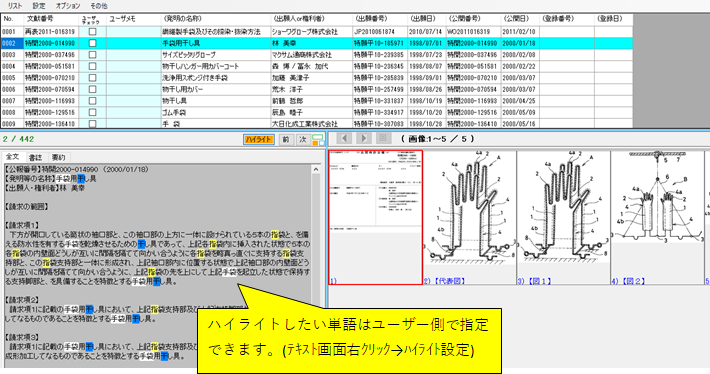
Task: Click the next image right arrow
Action: tap(363, 139)
